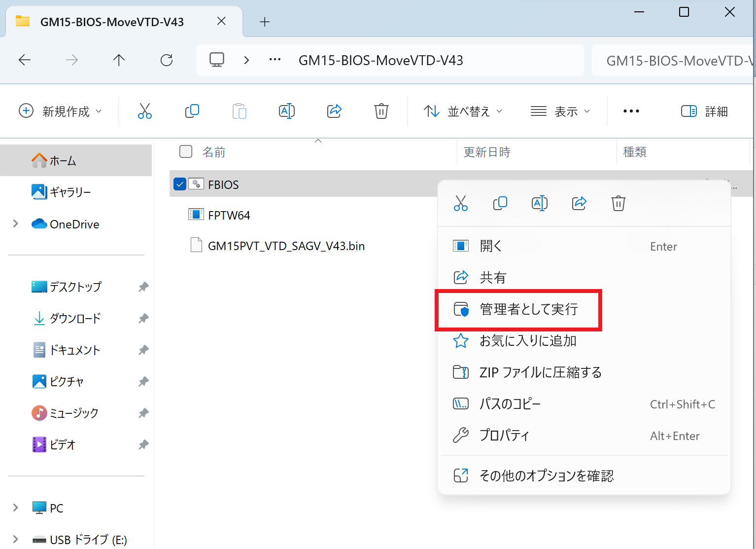Viewport: 756px width, 549px height.
Task: Uncheck the FBIOS file checkbox
Action: (180, 183)
